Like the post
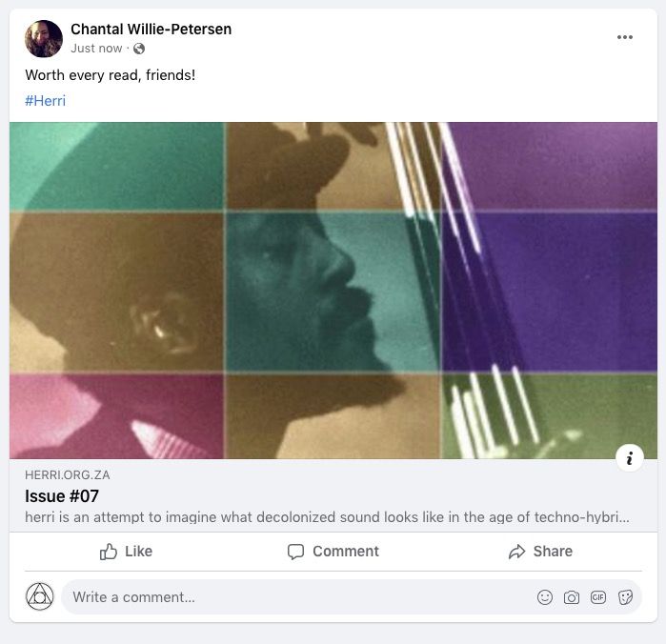This screenshot has width=666, height=644. [x=126, y=552]
